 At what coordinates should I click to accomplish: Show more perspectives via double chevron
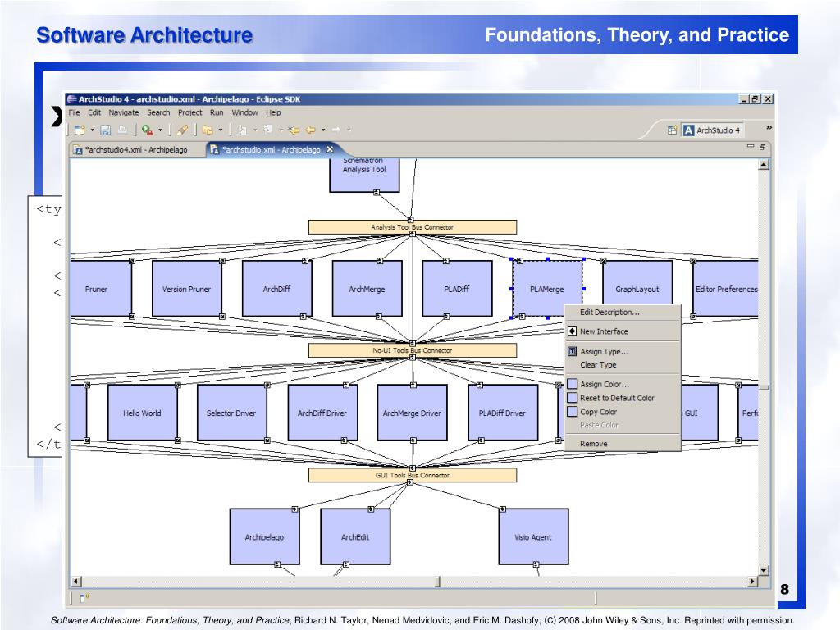coord(769,127)
